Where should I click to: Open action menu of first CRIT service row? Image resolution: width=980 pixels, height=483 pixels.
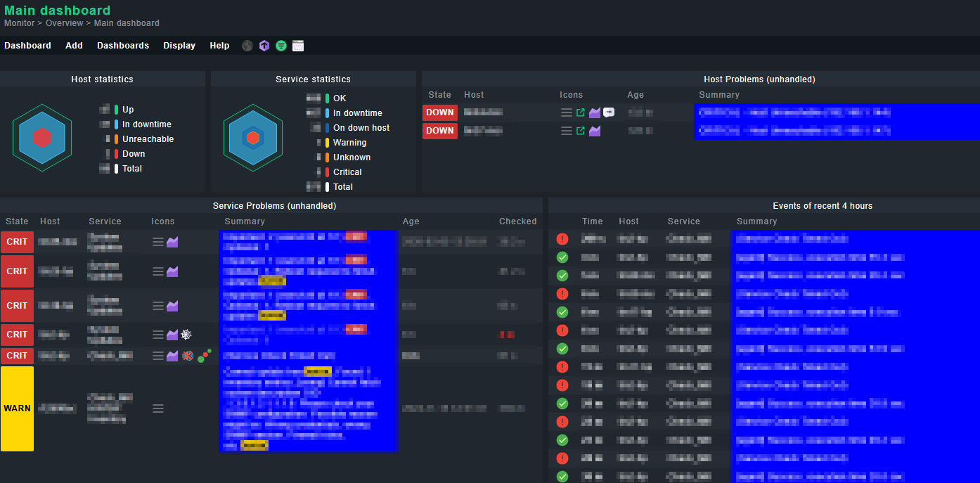[158, 242]
